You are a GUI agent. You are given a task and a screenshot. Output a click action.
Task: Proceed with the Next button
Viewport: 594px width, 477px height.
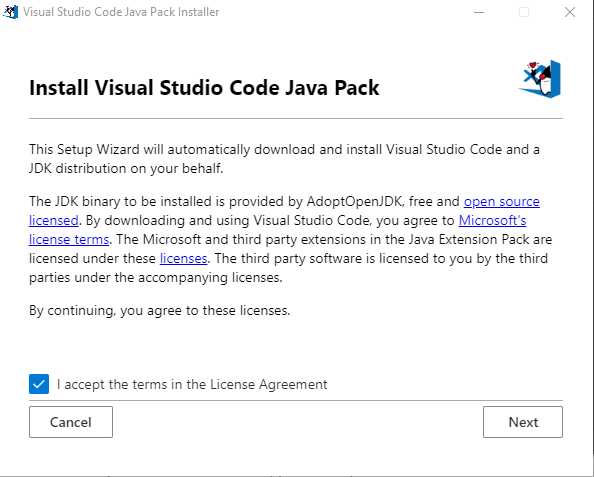523,422
